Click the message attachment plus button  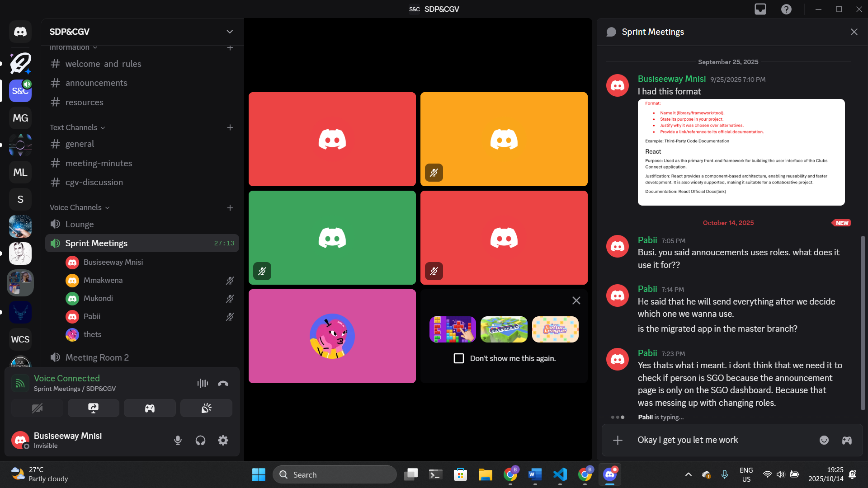[x=618, y=440]
